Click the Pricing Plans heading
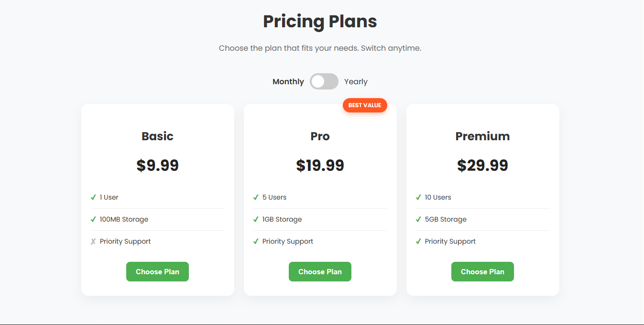Screen dimensions: 644x325 [320, 22]
